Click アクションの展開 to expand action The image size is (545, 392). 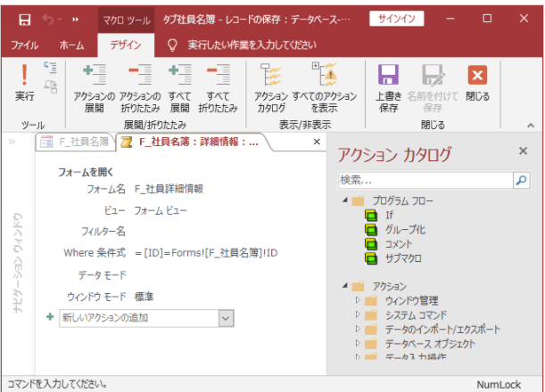95,88
